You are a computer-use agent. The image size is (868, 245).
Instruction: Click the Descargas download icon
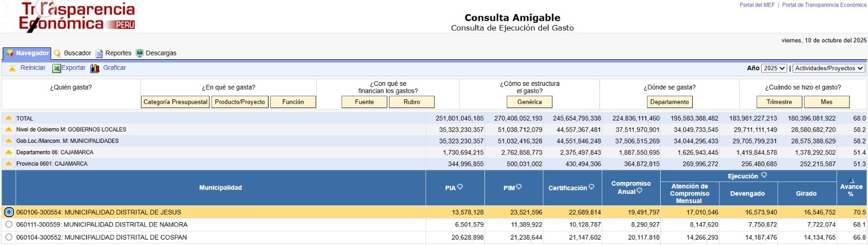pos(139,53)
